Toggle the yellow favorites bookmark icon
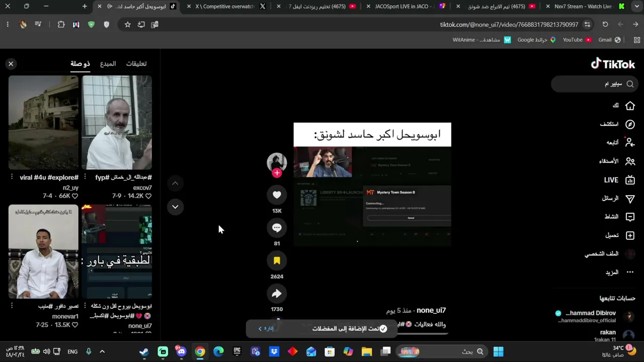 click(x=277, y=260)
